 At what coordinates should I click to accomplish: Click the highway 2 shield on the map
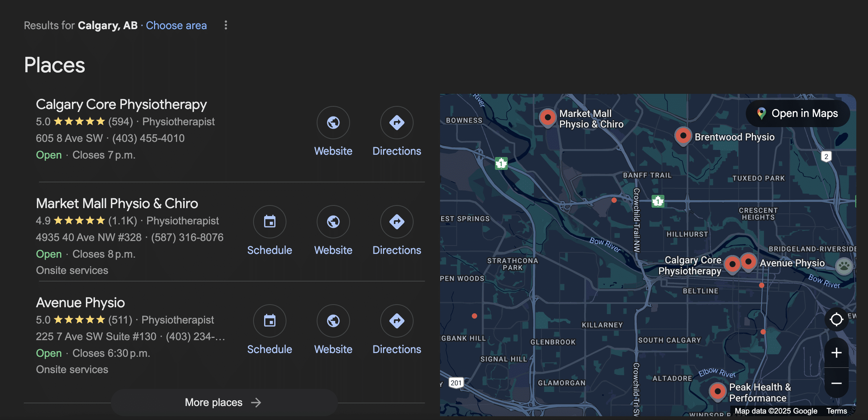826,157
